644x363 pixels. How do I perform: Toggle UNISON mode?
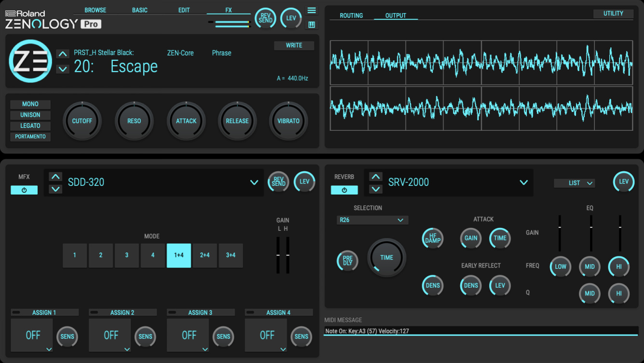tap(30, 115)
